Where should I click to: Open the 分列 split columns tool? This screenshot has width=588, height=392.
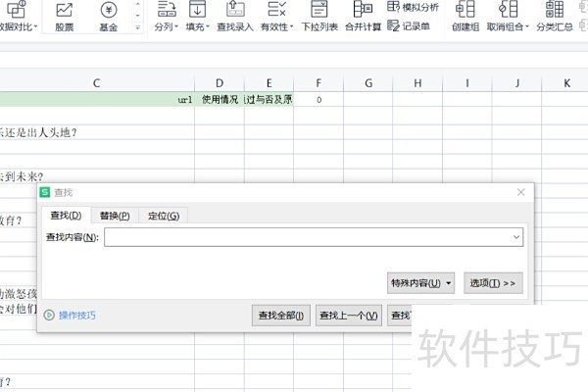167,16
